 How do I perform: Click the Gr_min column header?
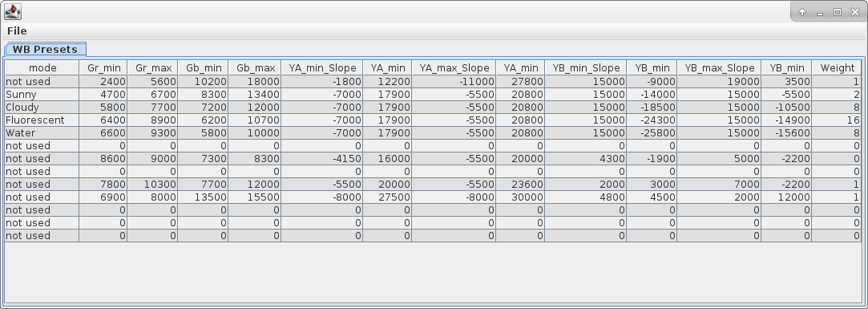pyautogui.click(x=103, y=68)
